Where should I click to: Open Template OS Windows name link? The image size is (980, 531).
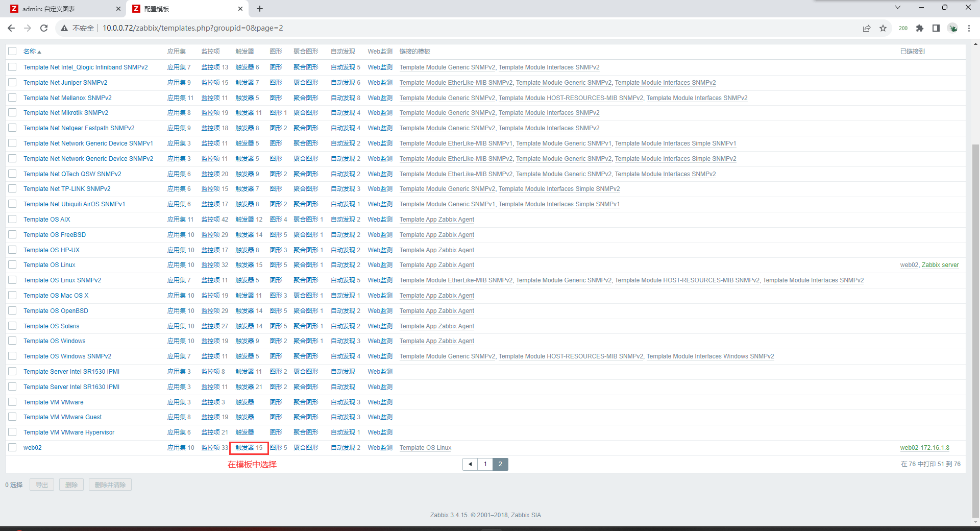[x=55, y=341]
